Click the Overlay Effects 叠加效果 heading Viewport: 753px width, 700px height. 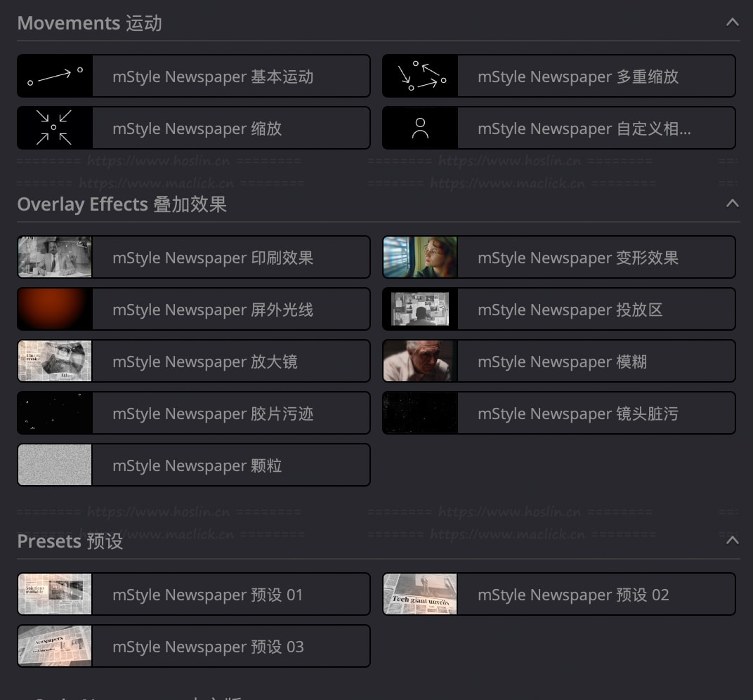(x=122, y=204)
